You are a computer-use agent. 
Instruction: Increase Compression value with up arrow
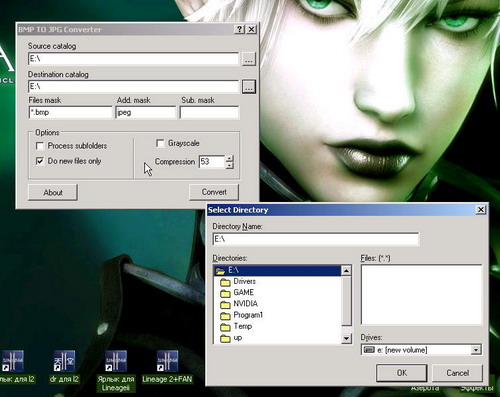[x=230, y=159]
